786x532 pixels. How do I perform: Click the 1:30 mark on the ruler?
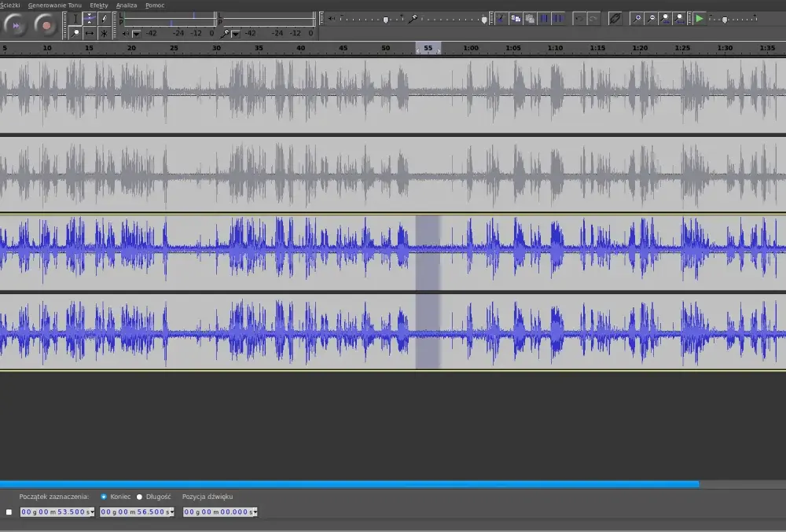point(725,48)
